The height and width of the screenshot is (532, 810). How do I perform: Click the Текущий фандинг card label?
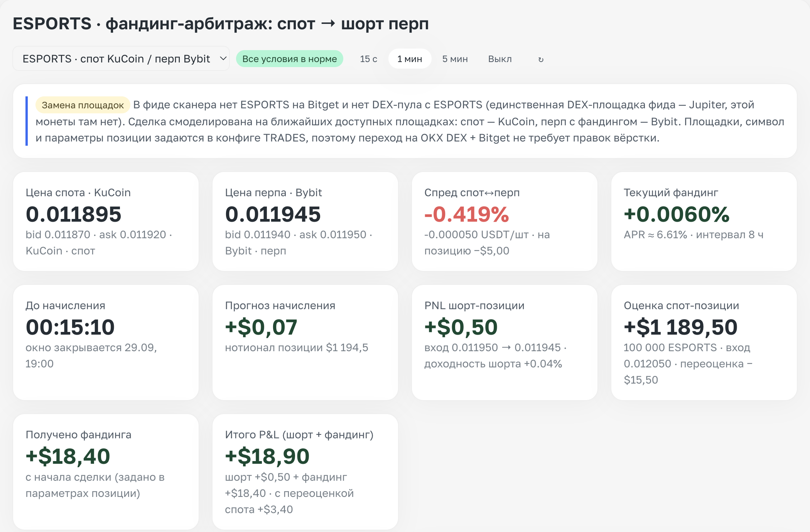pyautogui.click(x=671, y=192)
